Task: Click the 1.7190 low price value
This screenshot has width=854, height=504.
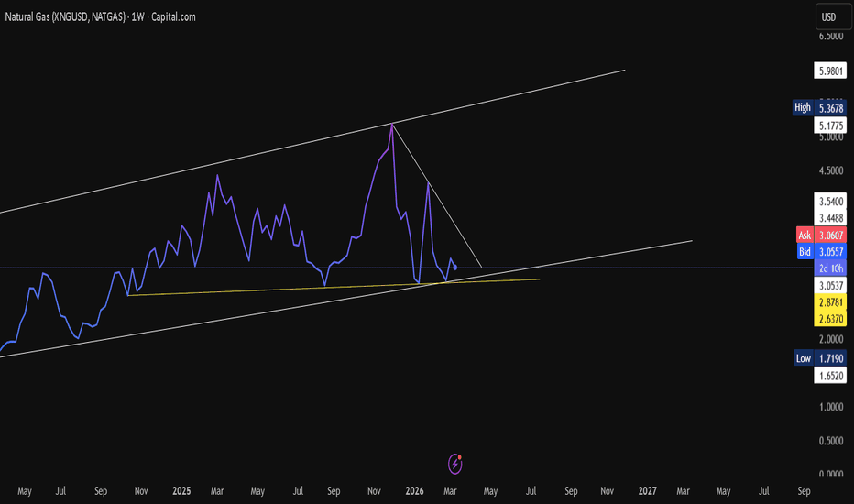Action: [x=830, y=358]
